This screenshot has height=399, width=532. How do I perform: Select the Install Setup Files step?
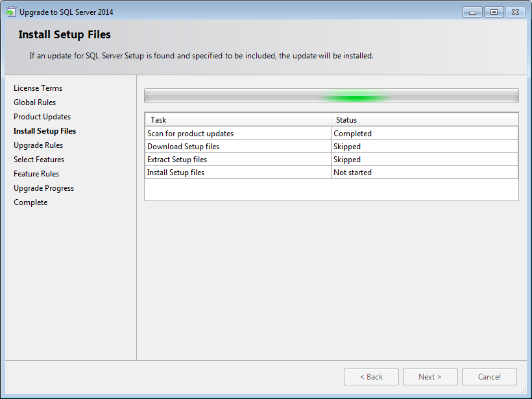(x=45, y=131)
